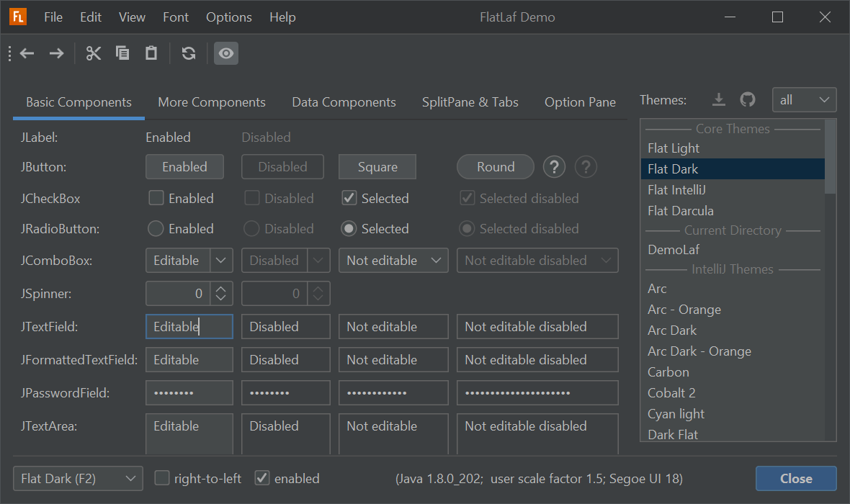The image size is (850, 504).
Task: Click the back arrow toolbar icon
Action: 27,53
